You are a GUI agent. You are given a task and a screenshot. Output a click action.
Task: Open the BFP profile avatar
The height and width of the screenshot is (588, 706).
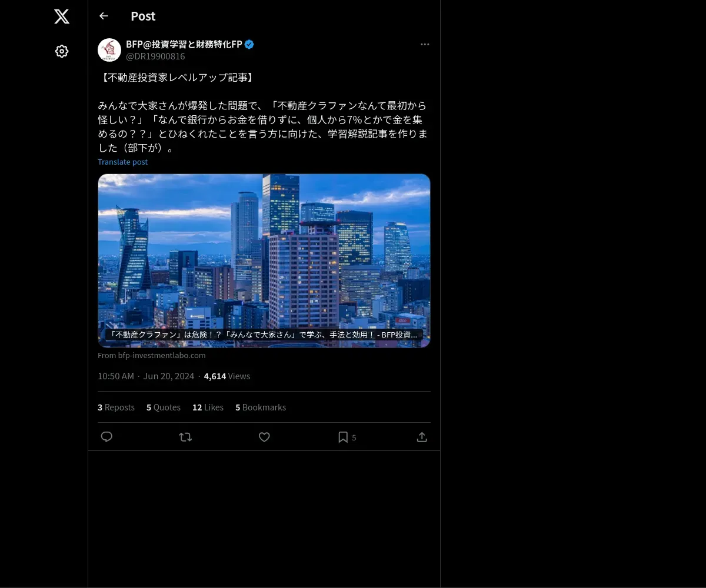pos(109,50)
